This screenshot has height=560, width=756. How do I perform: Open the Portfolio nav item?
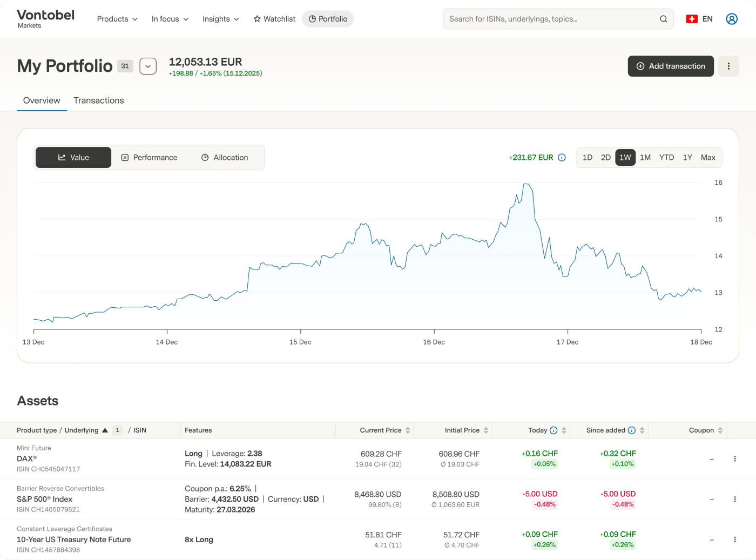coord(328,19)
